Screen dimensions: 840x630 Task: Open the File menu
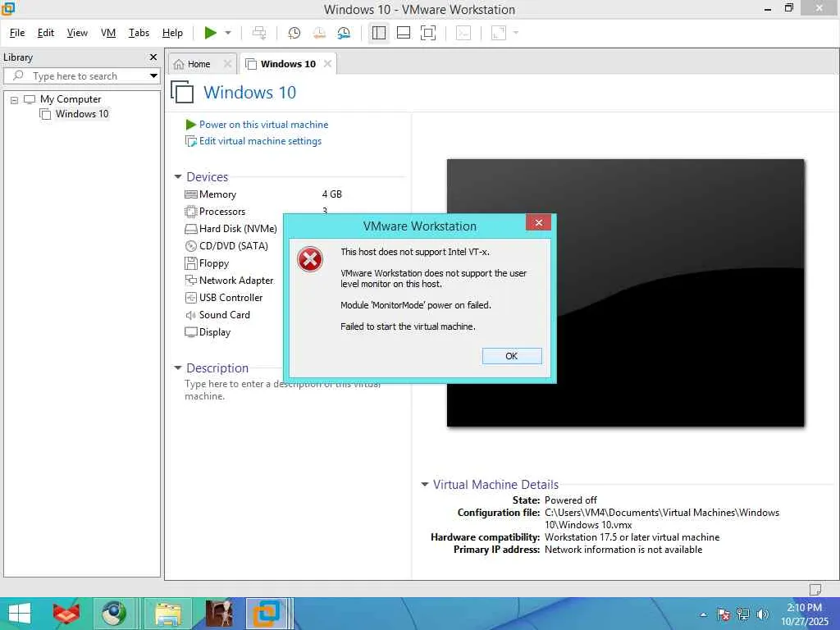click(17, 33)
